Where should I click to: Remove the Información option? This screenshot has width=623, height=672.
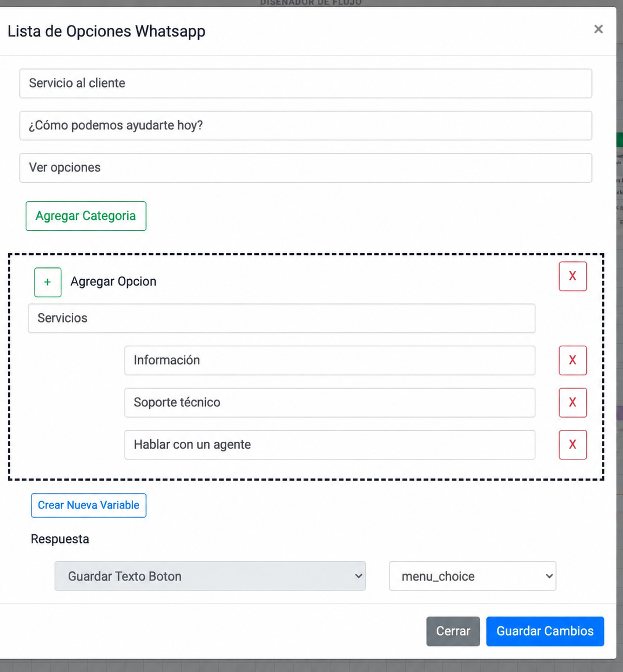573,360
